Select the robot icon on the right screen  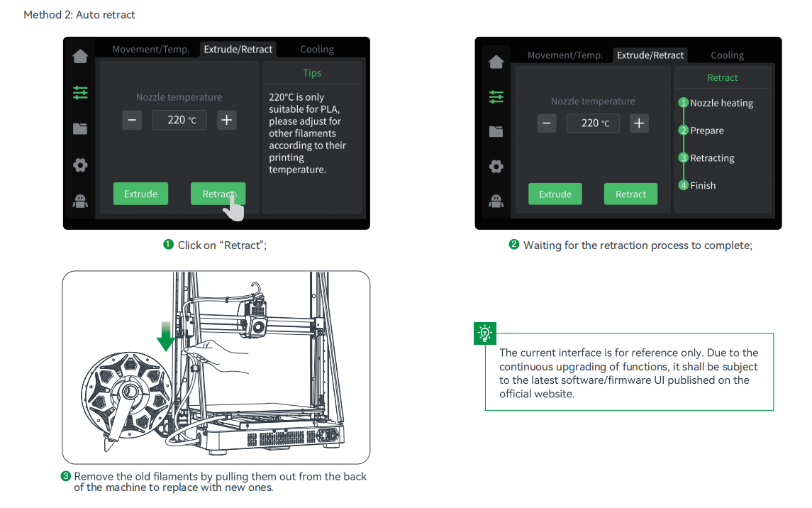pyautogui.click(x=496, y=201)
